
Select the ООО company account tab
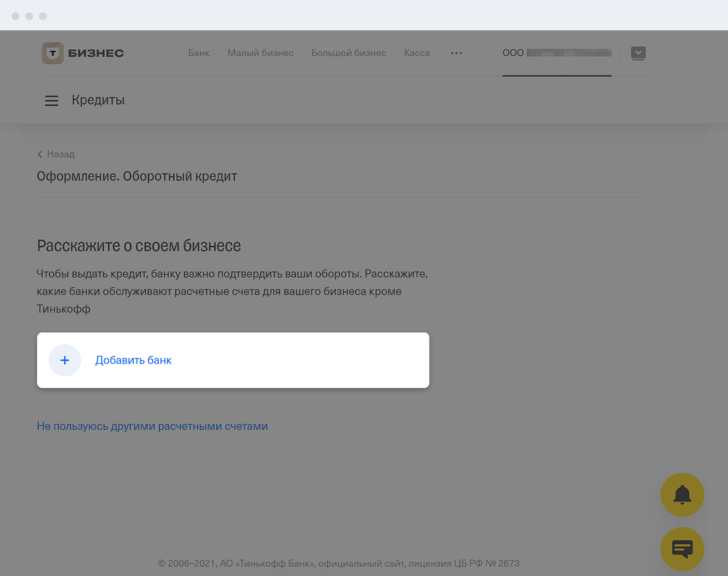[x=557, y=53]
